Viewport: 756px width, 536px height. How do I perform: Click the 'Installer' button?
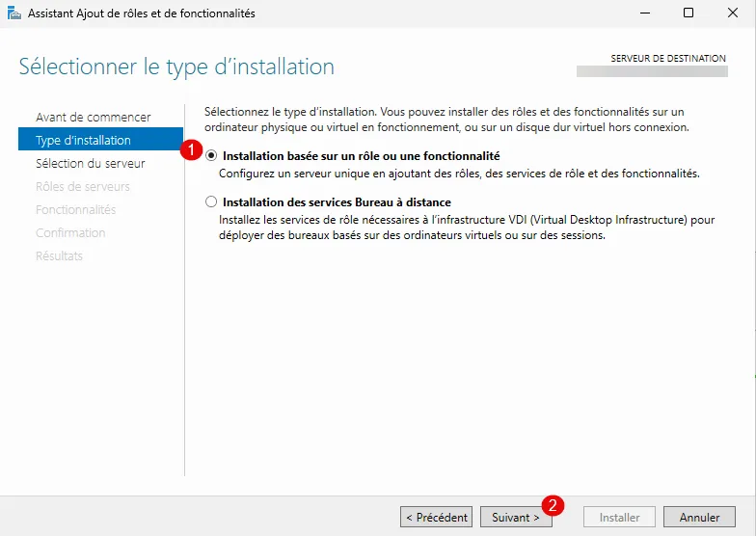[x=619, y=518]
